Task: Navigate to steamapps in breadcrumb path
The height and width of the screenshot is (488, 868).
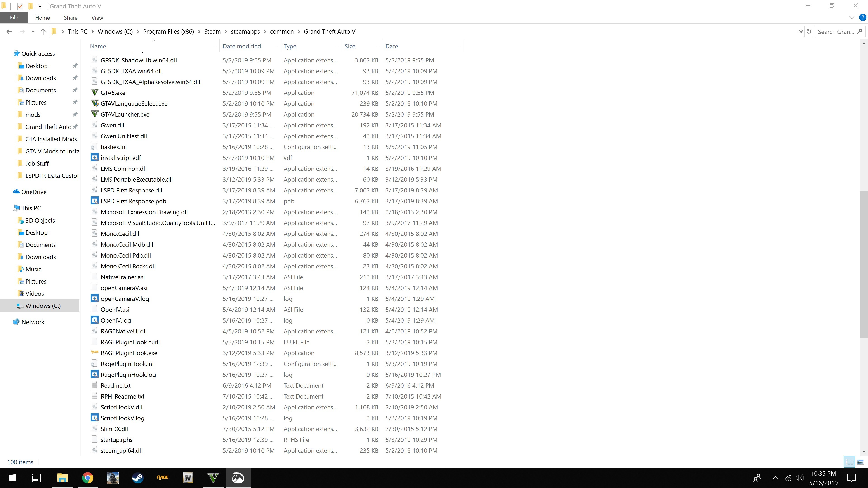Action: [x=245, y=32]
